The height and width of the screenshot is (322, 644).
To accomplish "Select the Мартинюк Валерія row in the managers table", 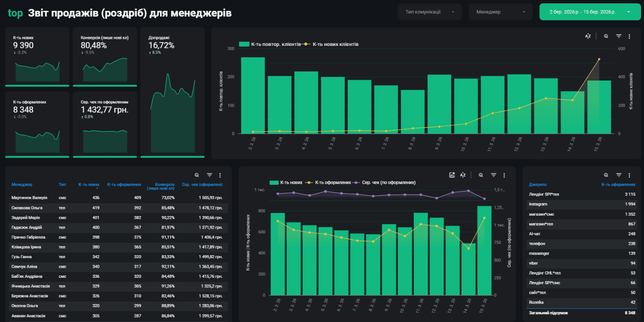I will click(x=117, y=198).
